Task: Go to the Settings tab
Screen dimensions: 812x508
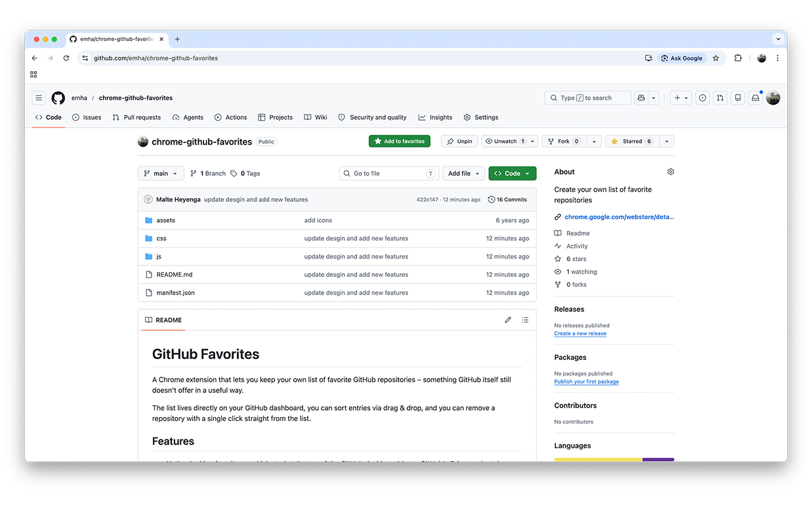Action: pos(481,117)
